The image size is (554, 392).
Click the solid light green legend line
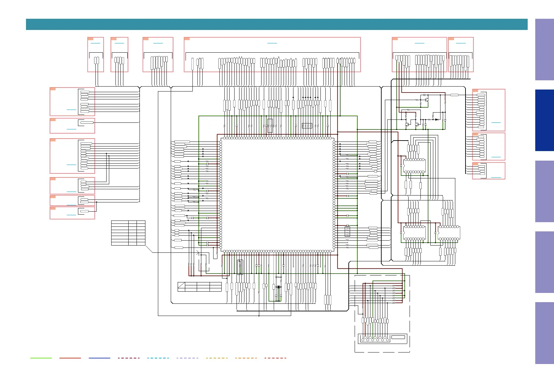pyautogui.click(x=41, y=358)
